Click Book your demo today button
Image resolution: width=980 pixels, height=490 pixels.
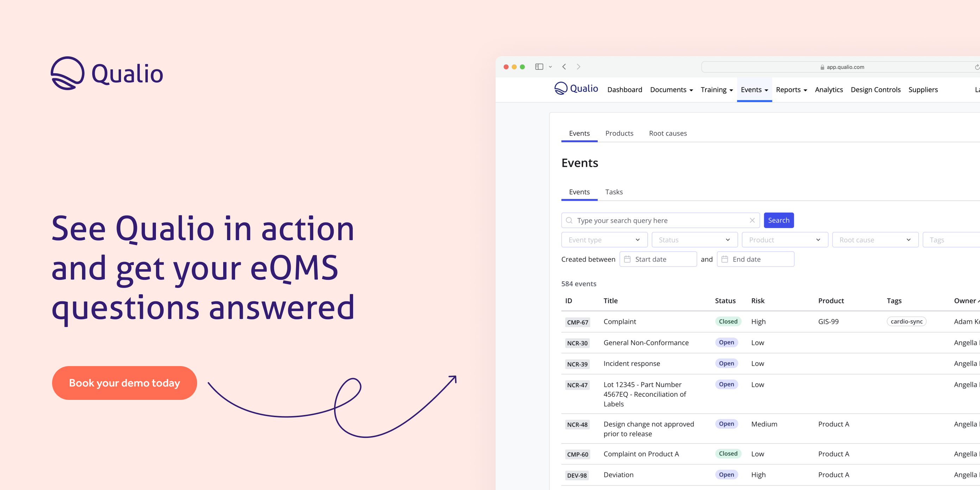click(124, 383)
